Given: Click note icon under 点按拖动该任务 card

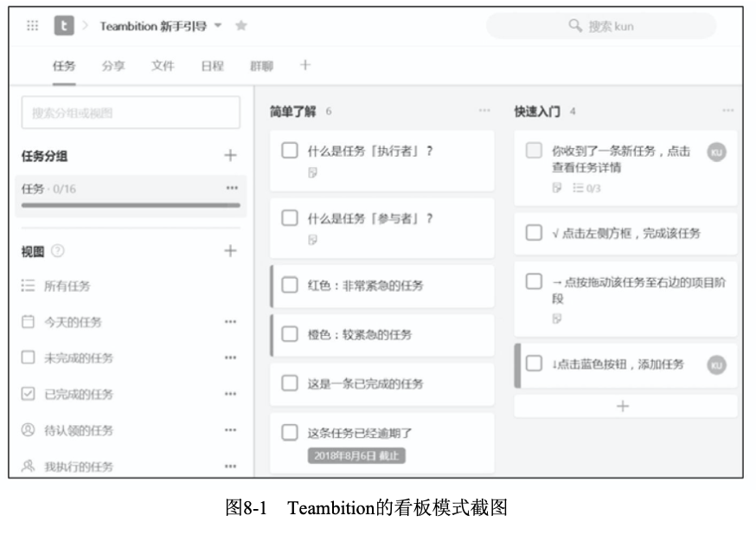Looking at the screenshot, I should pos(557,319).
